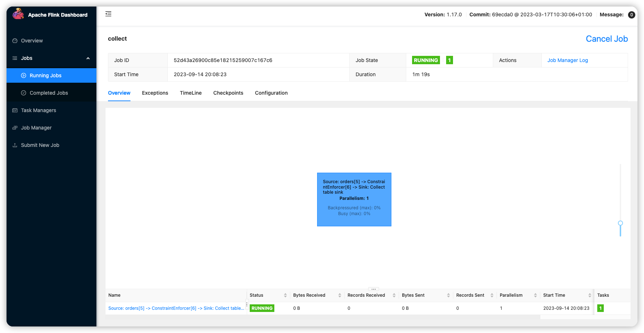
Task: Toggle the sidebar collapse menu icon
Action: (x=108, y=14)
